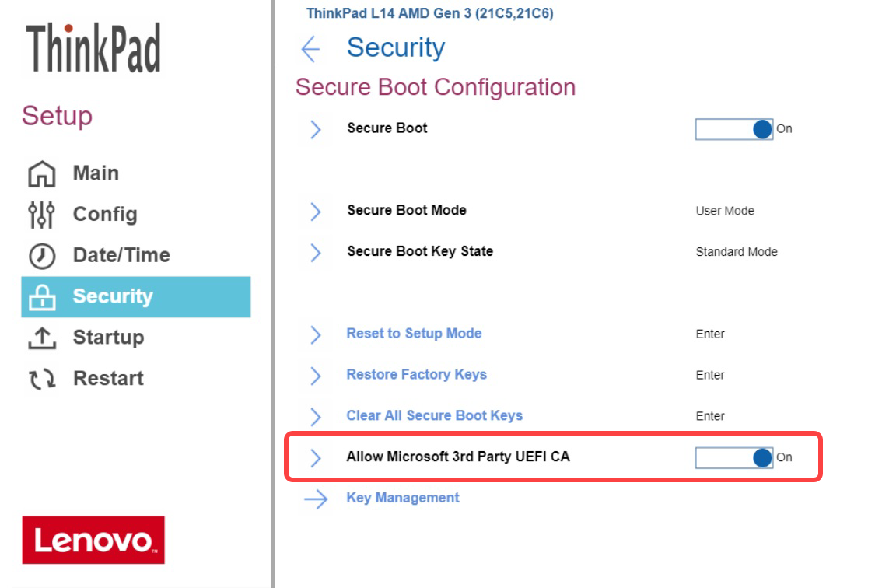Click the Config sliders icon
The image size is (875, 588).
[41, 215]
